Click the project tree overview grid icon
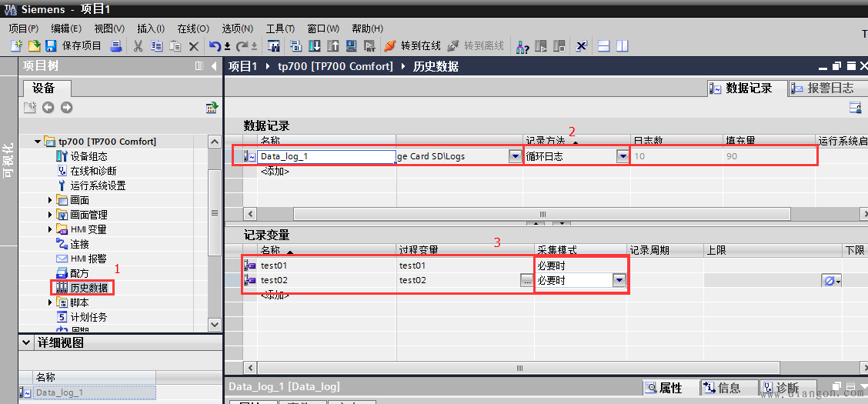 [212, 108]
